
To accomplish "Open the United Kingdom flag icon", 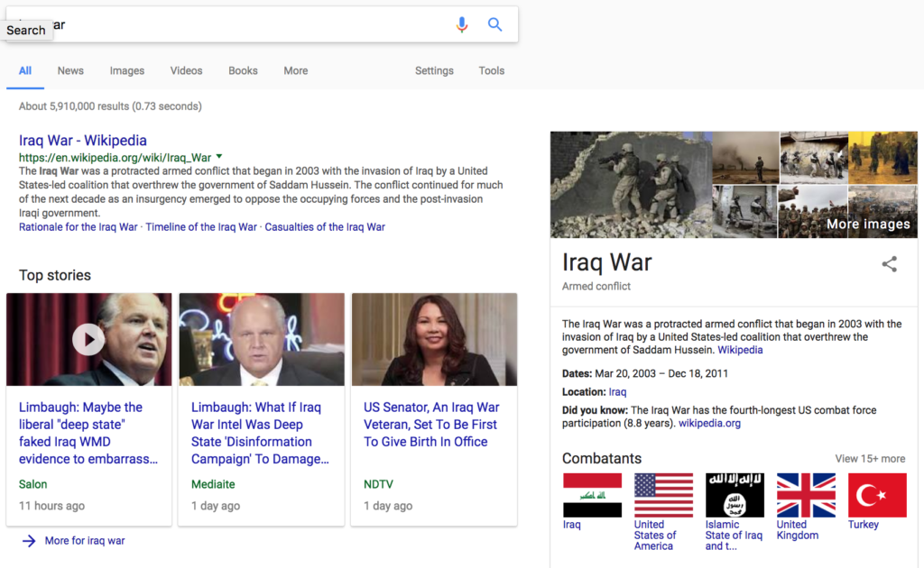I will (x=806, y=495).
